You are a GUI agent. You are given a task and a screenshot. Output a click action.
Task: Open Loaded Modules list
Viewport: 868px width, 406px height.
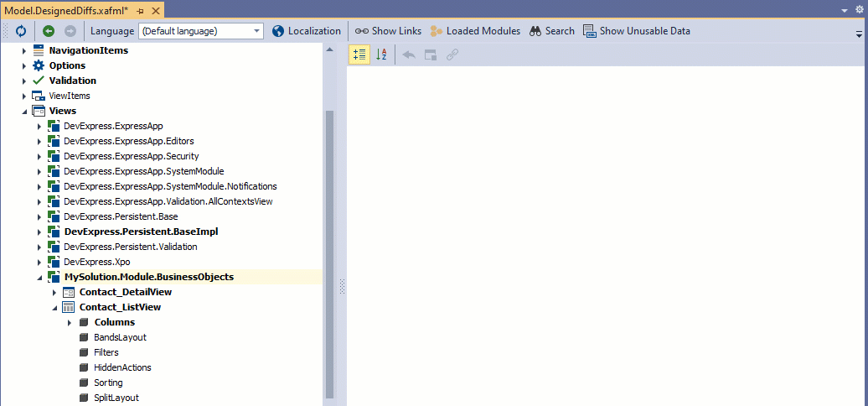(x=476, y=31)
